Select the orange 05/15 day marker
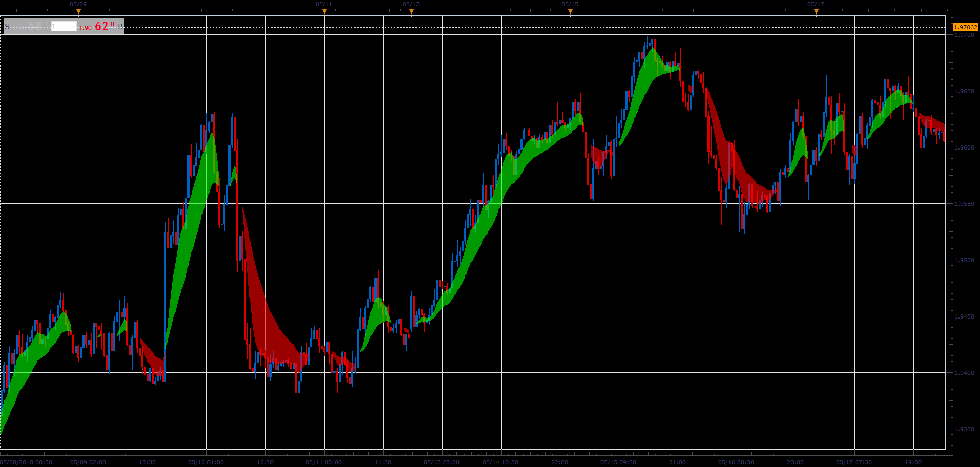Viewport: 980px width, 467px height. 570,11
